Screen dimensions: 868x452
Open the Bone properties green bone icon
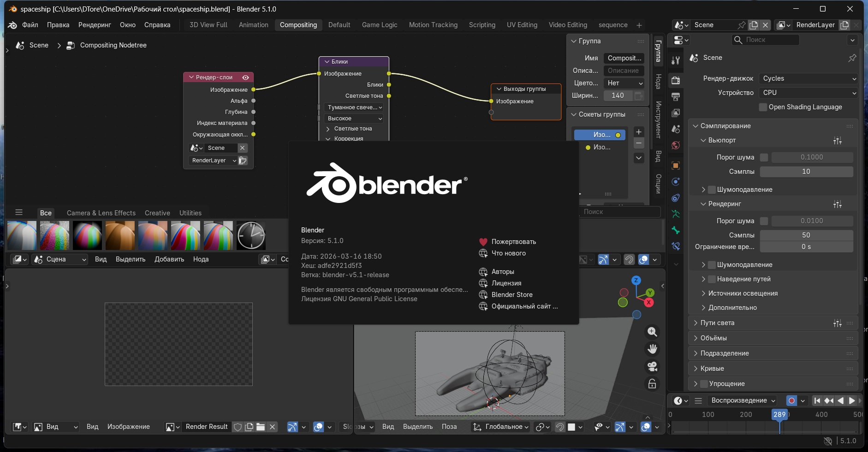(x=676, y=230)
